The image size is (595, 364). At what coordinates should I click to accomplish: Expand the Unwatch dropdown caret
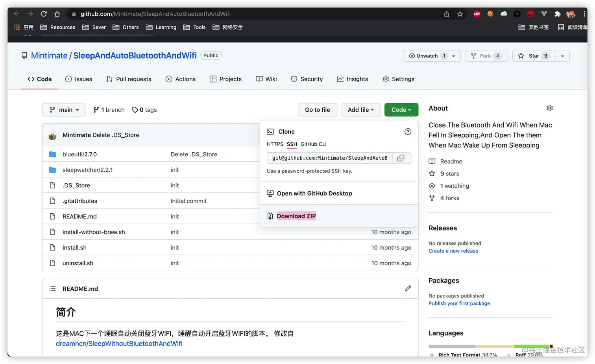click(x=454, y=56)
